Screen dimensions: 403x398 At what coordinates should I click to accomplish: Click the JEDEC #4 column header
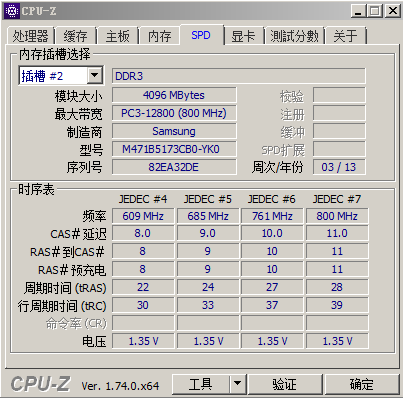point(143,199)
